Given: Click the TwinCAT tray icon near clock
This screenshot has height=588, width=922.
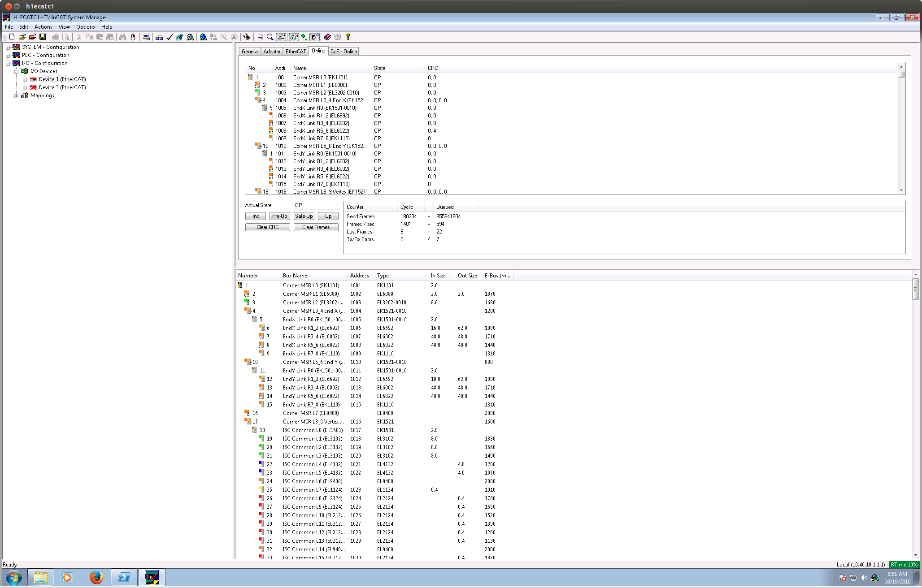Looking at the screenshot, I should (x=875, y=578).
